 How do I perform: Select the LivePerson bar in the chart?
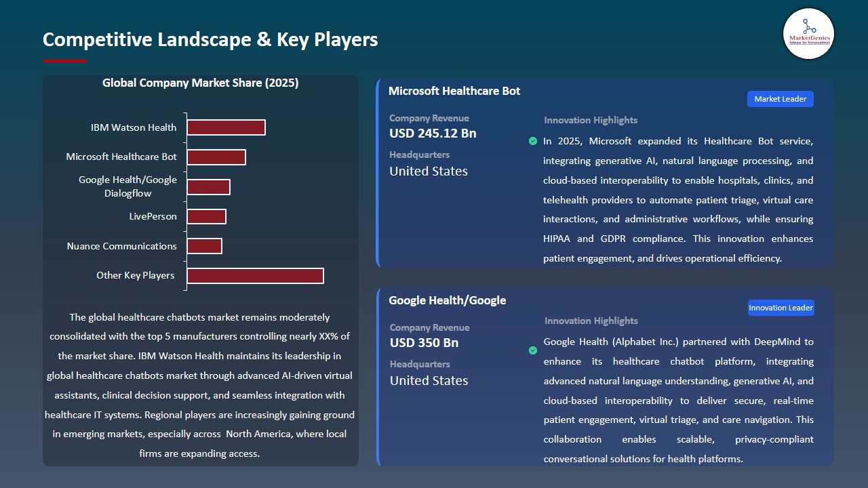pyautogui.click(x=206, y=216)
